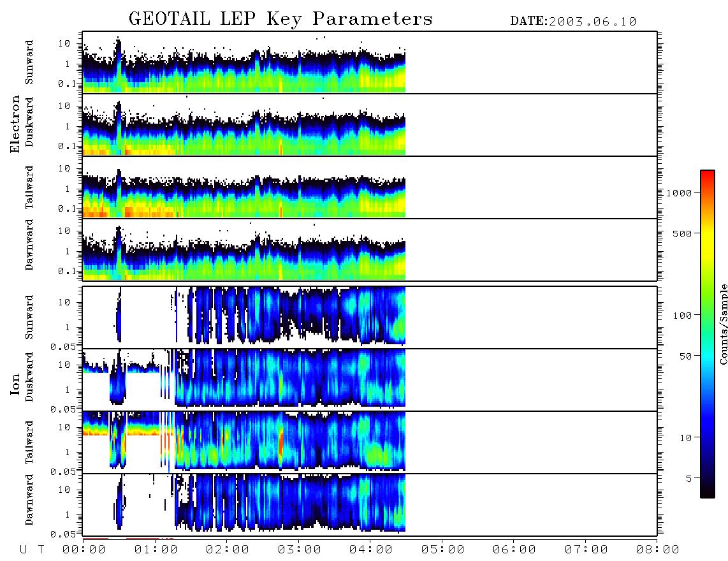Viewport: 728px width, 561px height.
Task: Click the "Counts/Sample" color bar label
Action: tap(723, 324)
